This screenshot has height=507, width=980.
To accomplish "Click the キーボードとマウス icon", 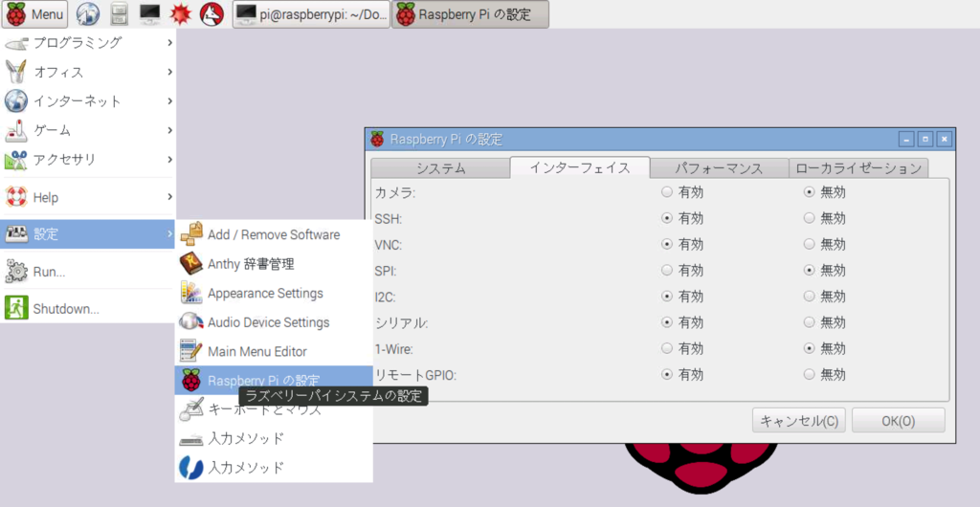I will pyautogui.click(x=191, y=409).
